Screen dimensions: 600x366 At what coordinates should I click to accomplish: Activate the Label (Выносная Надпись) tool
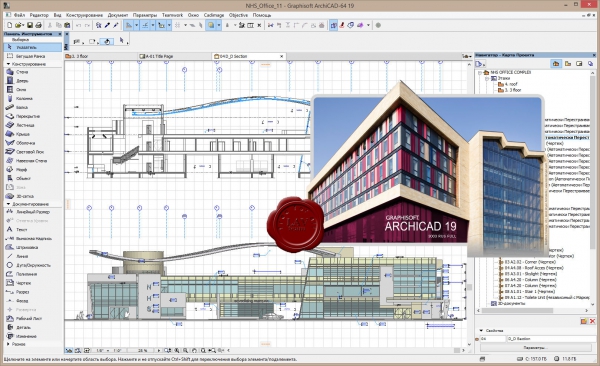click(32, 238)
